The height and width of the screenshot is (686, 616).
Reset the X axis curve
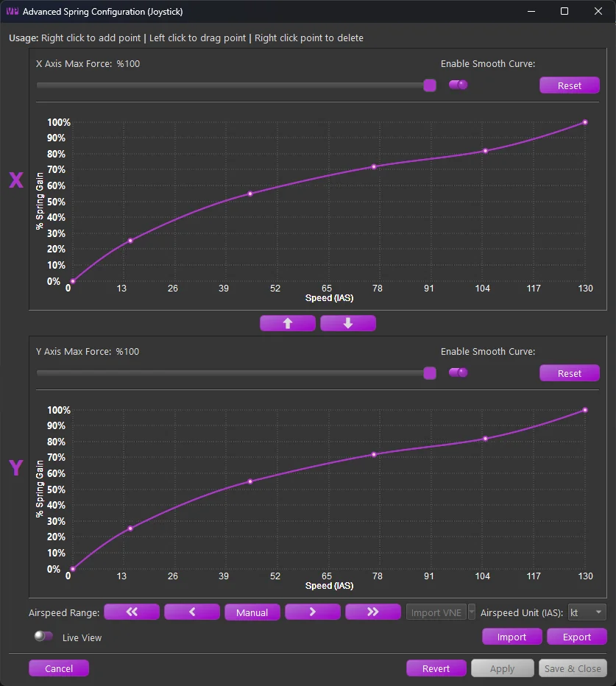569,85
